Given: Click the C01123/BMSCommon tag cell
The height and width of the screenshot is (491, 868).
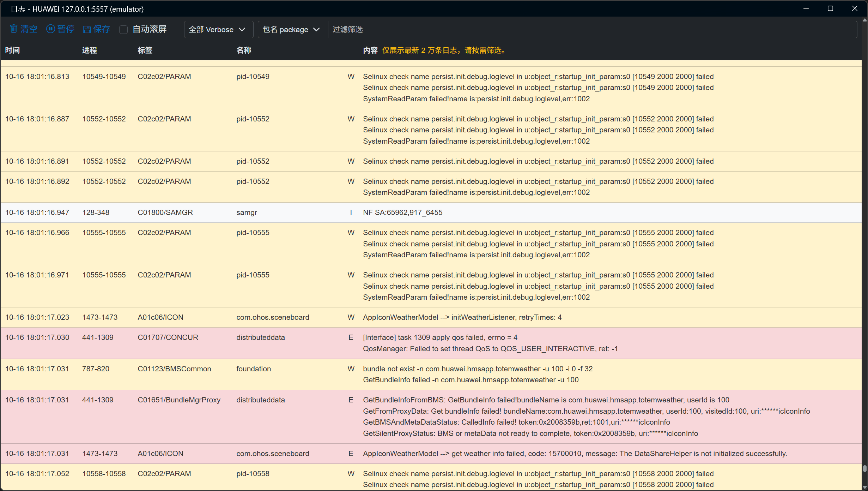Looking at the screenshot, I should click(174, 369).
